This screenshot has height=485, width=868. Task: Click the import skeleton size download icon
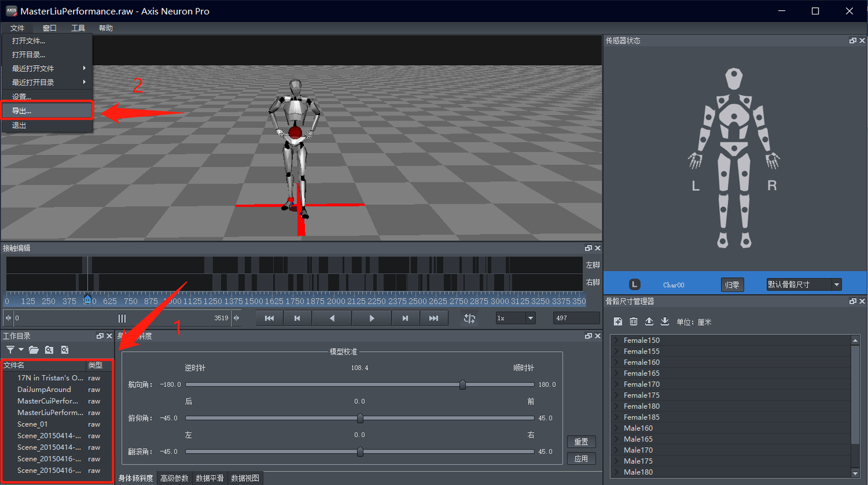(x=665, y=321)
